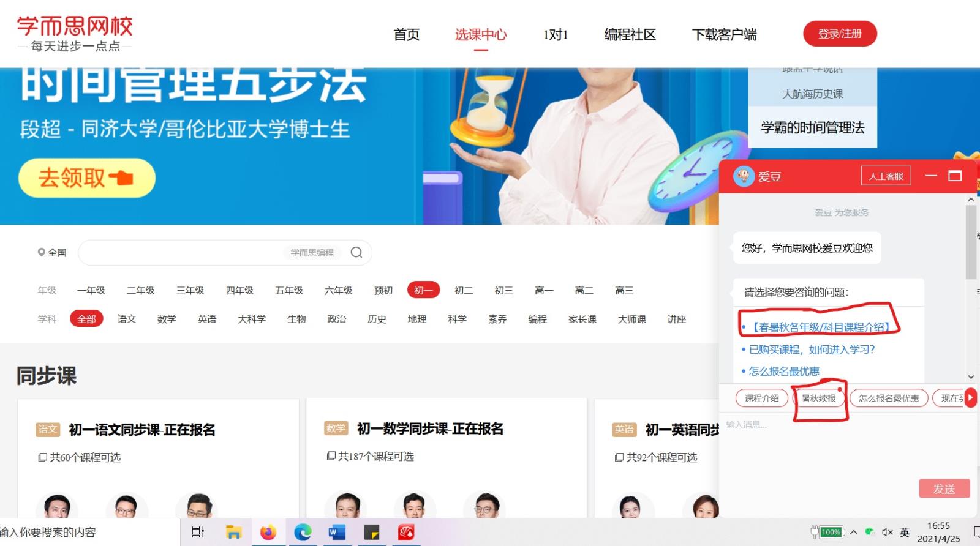This screenshot has width=980, height=546.
Task: Select subject filter 全部
Action: click(86, 319)
